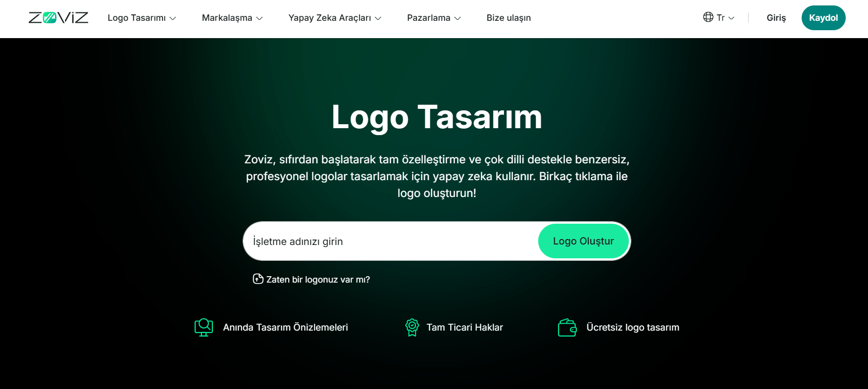This screenshot has width=868, height=389.
Task: Click the Tam Ticari Haklar feature text
Action: pos(464,327)
